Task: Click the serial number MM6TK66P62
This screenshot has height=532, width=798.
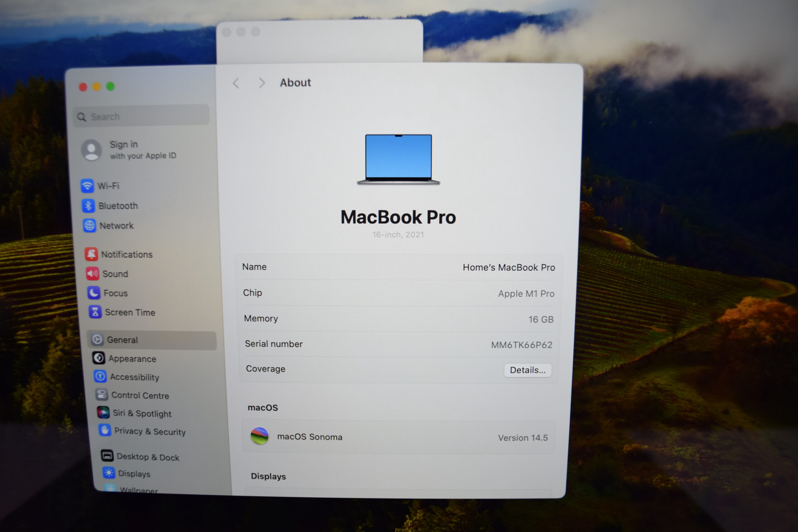Action: pyautogui.click(x=522, y=345)
